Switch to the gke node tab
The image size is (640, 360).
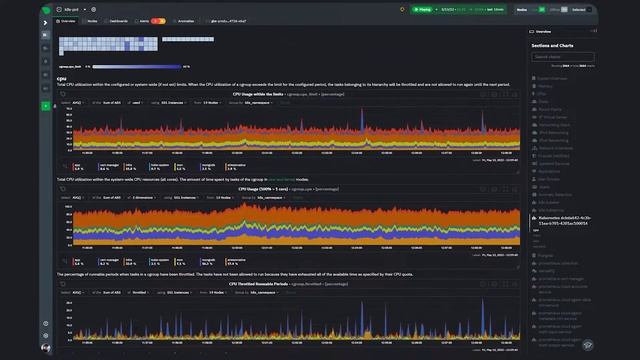(227, 21)
